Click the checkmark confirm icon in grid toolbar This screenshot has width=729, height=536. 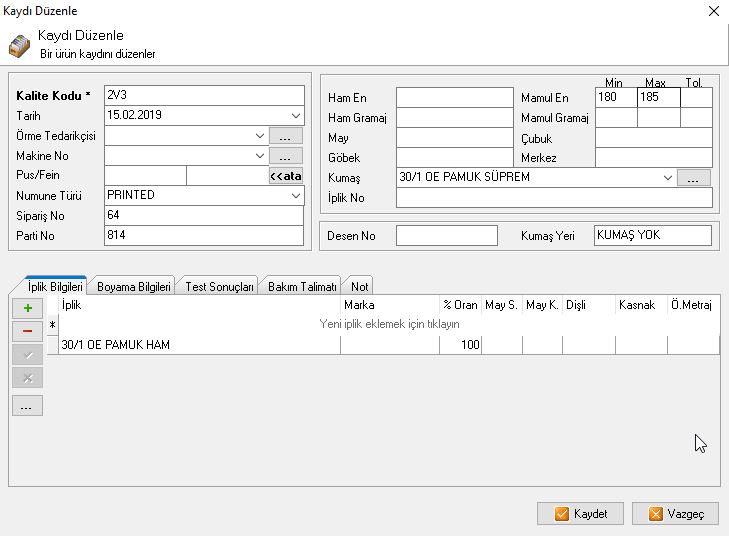click(x=27, y=354)
